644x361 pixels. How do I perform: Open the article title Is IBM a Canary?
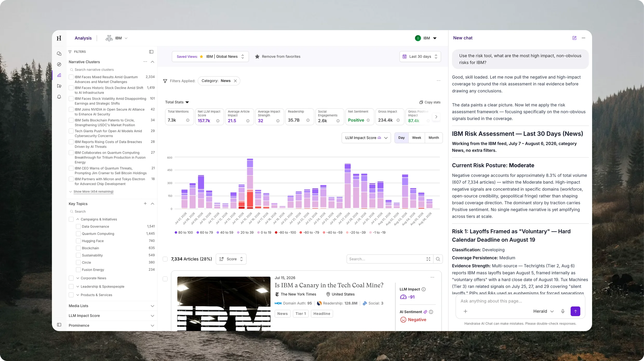[x=329, y=285]
